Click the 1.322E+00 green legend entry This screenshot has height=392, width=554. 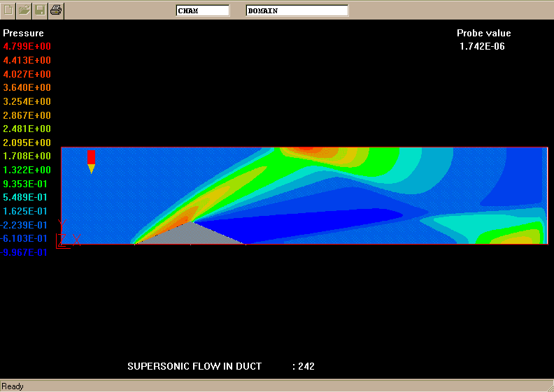tap(27, 170)
